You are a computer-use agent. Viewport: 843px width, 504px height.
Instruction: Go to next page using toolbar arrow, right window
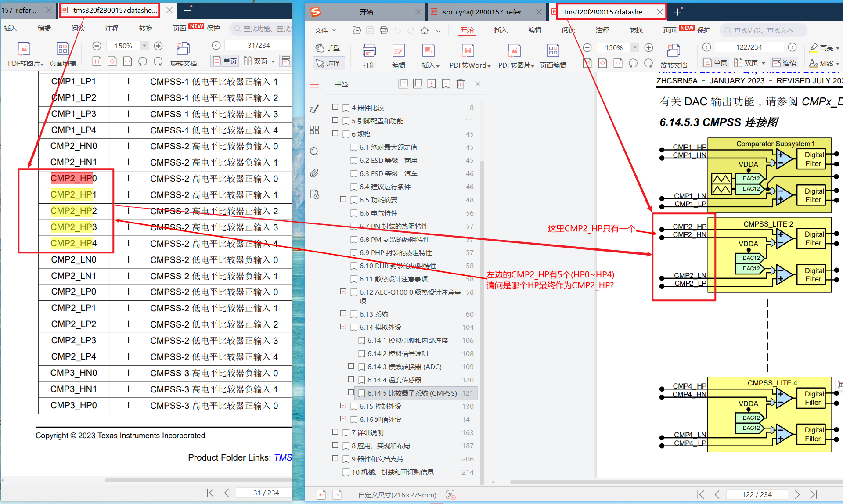[x=792, y=47]
